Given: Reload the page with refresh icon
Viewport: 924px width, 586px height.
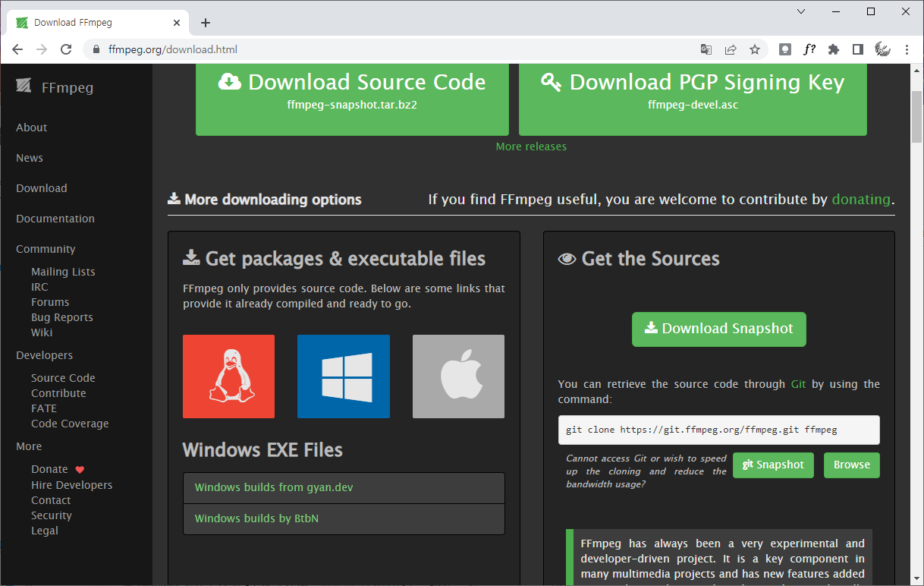Looking at the screenshot, I should pyautogui.click(x=66, y=49).
